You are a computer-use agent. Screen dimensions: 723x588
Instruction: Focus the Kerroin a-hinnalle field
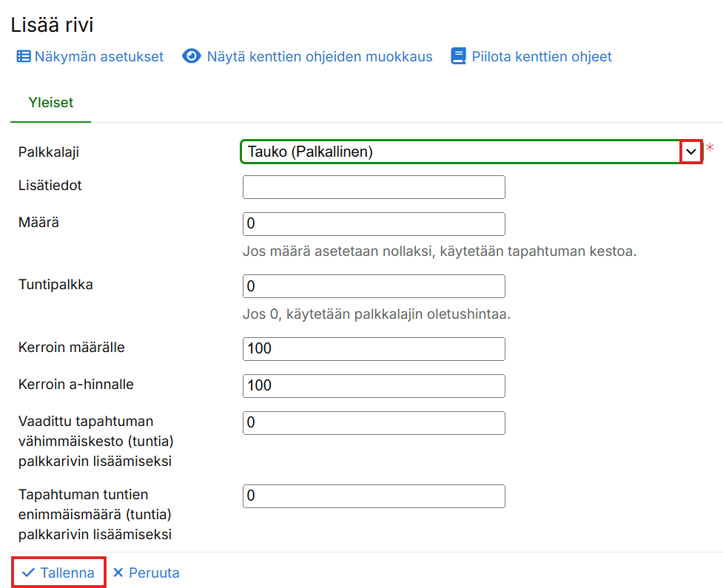click(x=374, y=386)
